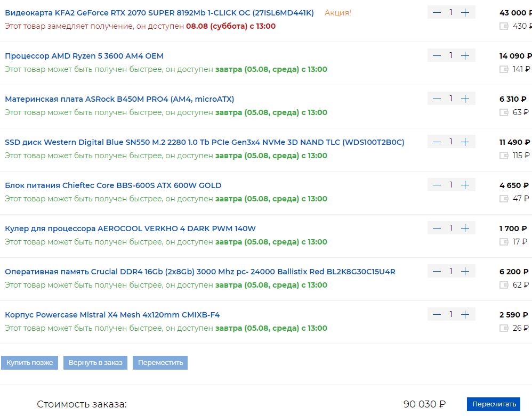Click the 11 490 ₽ price
This screenshot has height=416, width=532.
click(x=515, y=142)
